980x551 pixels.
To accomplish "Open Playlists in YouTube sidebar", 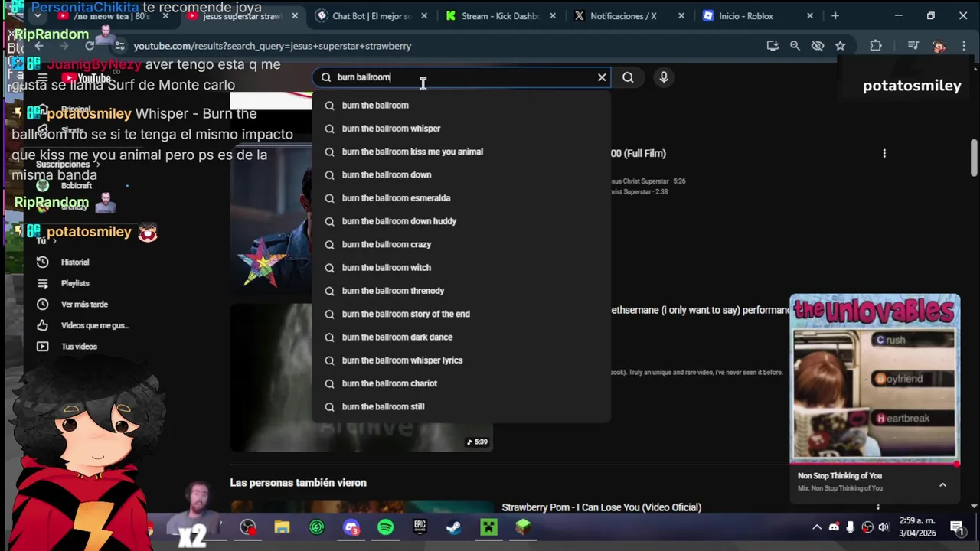I will tap(75, 283).
